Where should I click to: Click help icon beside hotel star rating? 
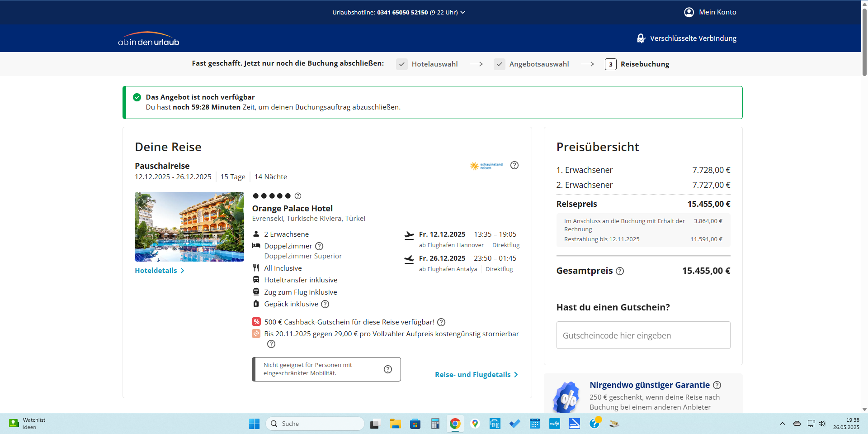point(297,196)
